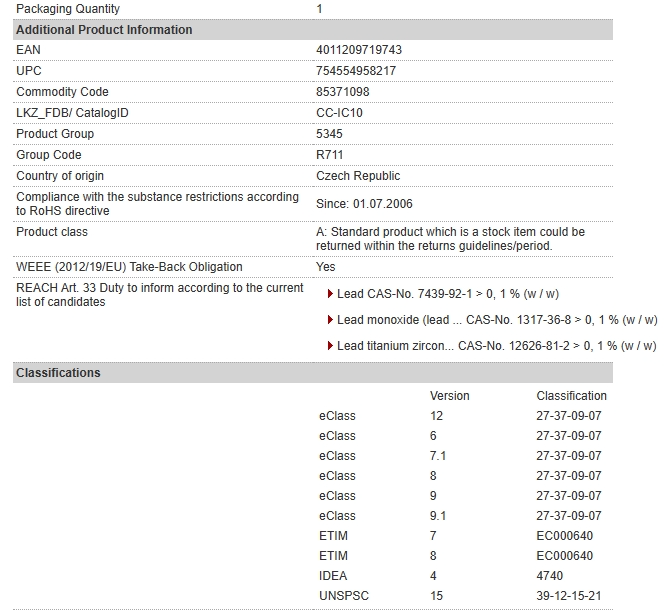The height and width of the screenshot is (610, 664).
Task: Click the Commodity Code value 85371098
Action: (x=343, y=92)
